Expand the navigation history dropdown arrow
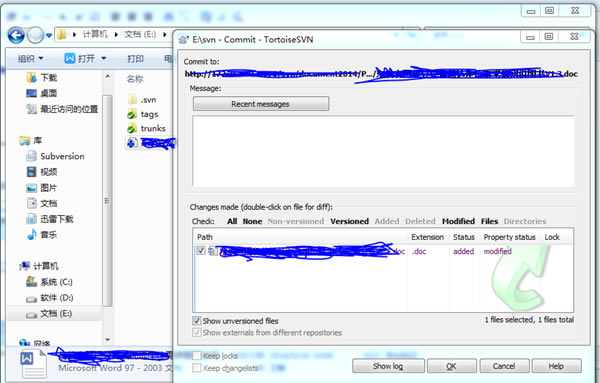Image resolution: width=600 pixels, height=383 pixels. [x=49, y=36]
